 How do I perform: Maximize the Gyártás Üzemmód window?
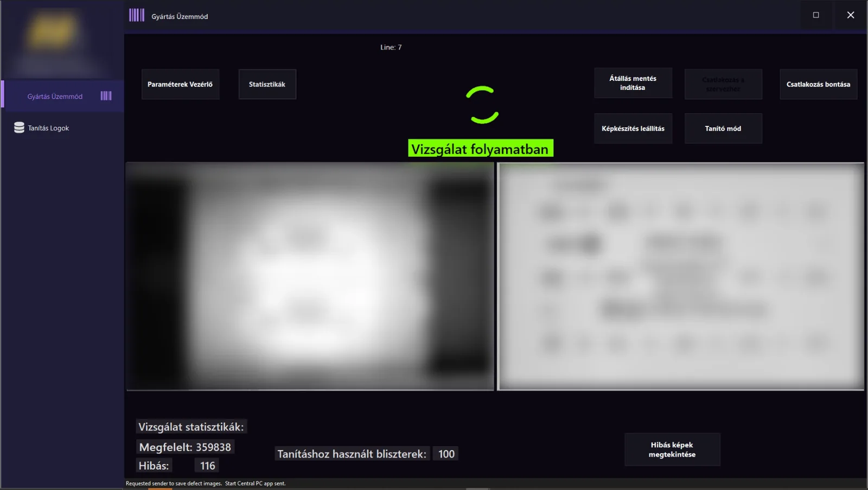[x=816, y=15]
